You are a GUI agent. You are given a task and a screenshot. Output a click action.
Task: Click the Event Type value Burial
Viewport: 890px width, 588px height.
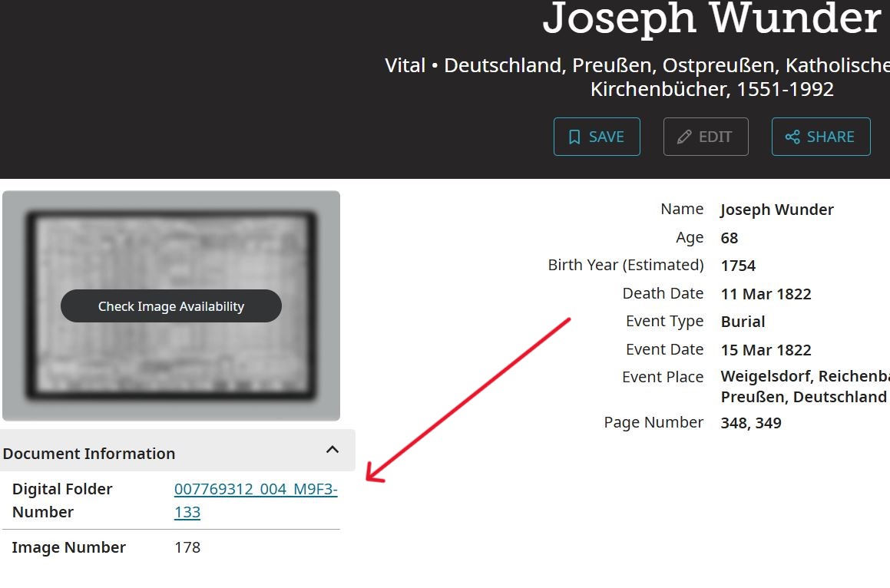pos(743,322)
